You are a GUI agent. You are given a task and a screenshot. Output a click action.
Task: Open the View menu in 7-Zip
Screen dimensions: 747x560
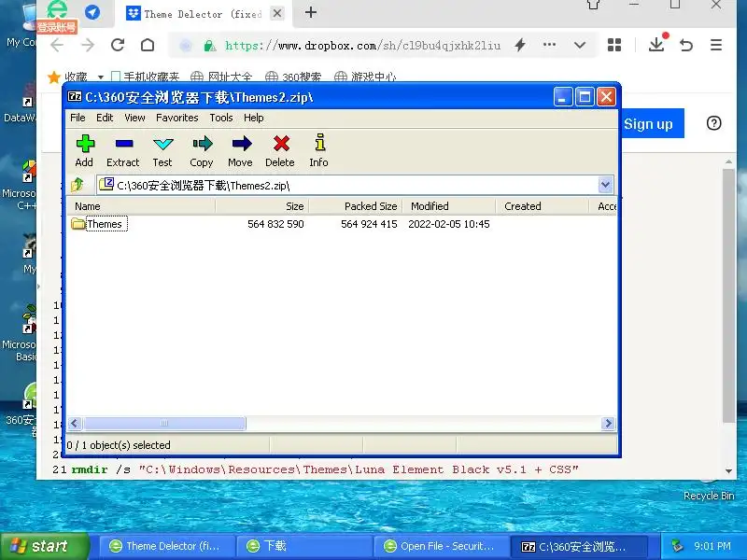[134, 118]
